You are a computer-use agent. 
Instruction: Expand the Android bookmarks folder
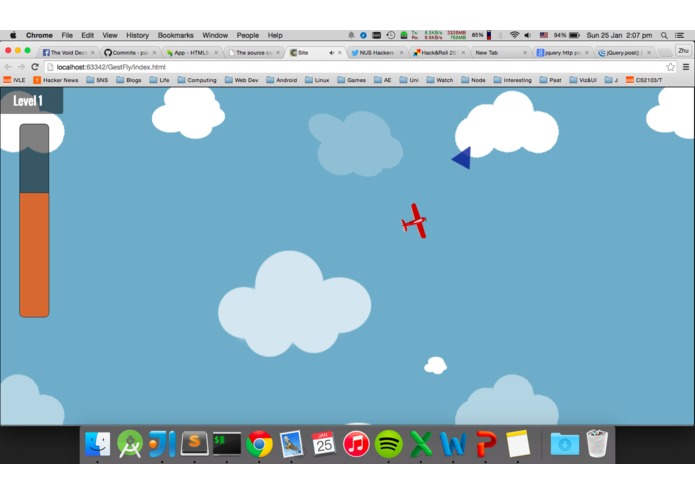click(x=281, y=80)
